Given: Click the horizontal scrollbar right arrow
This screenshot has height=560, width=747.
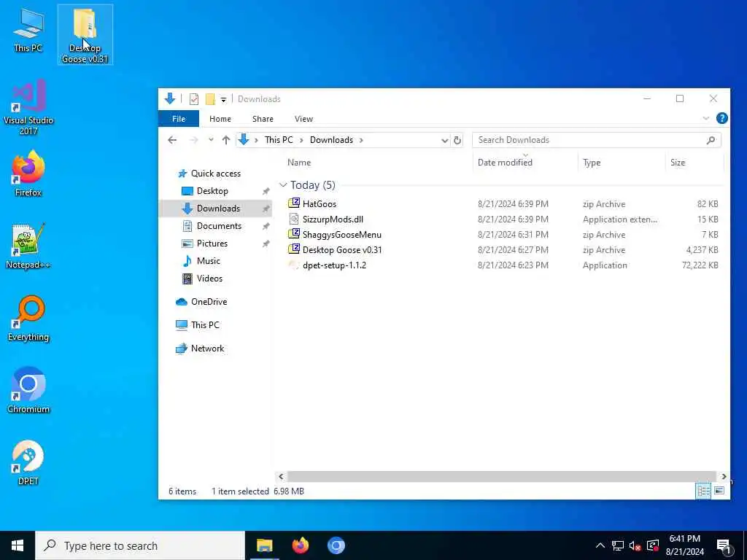Looking at the screenshot, I should pos(724,476).
